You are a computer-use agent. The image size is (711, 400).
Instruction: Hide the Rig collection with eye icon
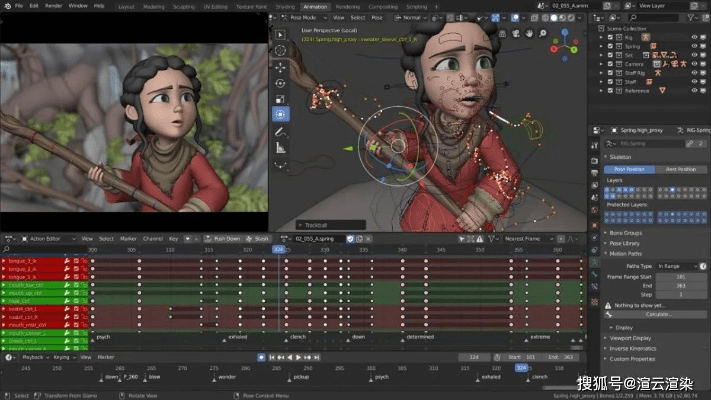tap(696, 38)
